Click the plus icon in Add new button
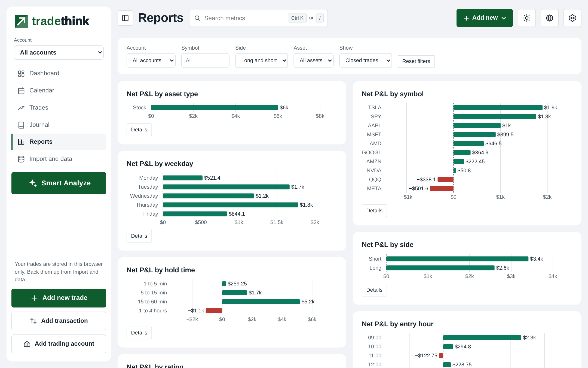The width and height of the screenshot is (588, 368). point(466,18)
